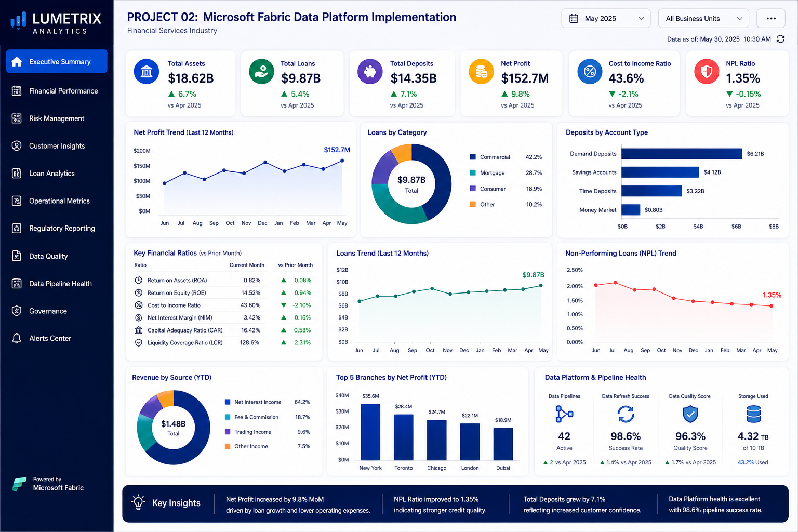Click the Total Deposits piggy bank icon
This screenshot has width=798, height=532.
coord(370,72)
